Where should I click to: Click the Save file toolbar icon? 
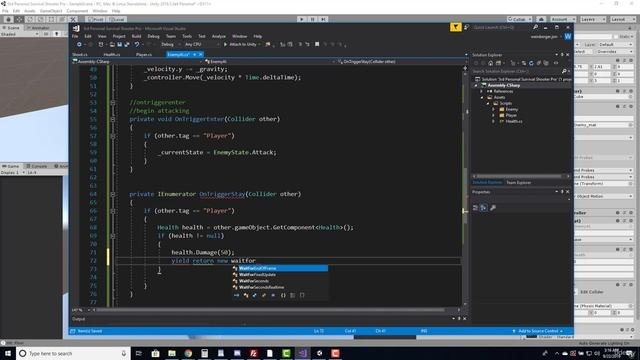coord(120,44)
